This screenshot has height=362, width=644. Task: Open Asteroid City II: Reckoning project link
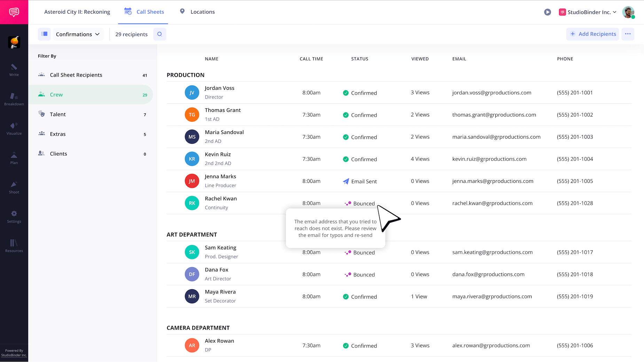point(77,12)
